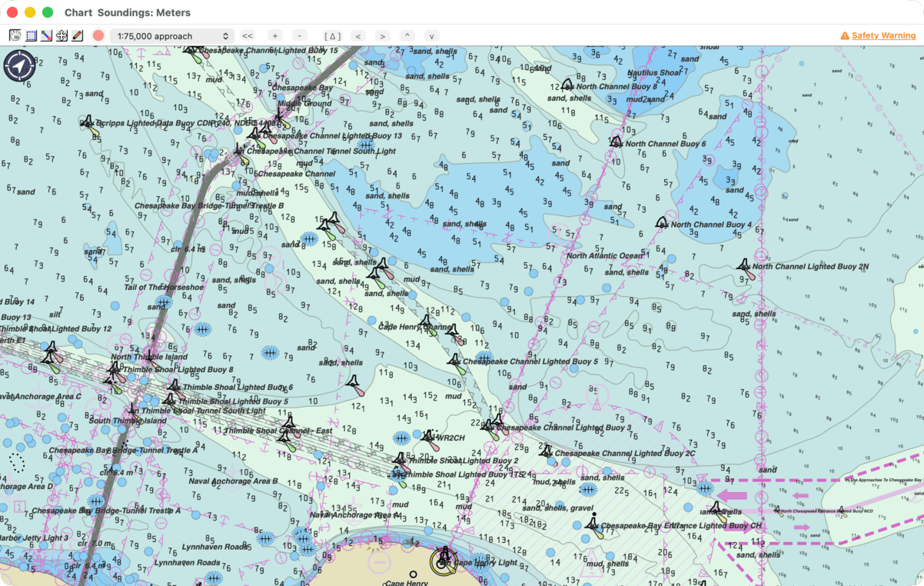The height and width of the screenshot is (586, 924).
Task: Pan chart right with > button
Action: [383, 36]
